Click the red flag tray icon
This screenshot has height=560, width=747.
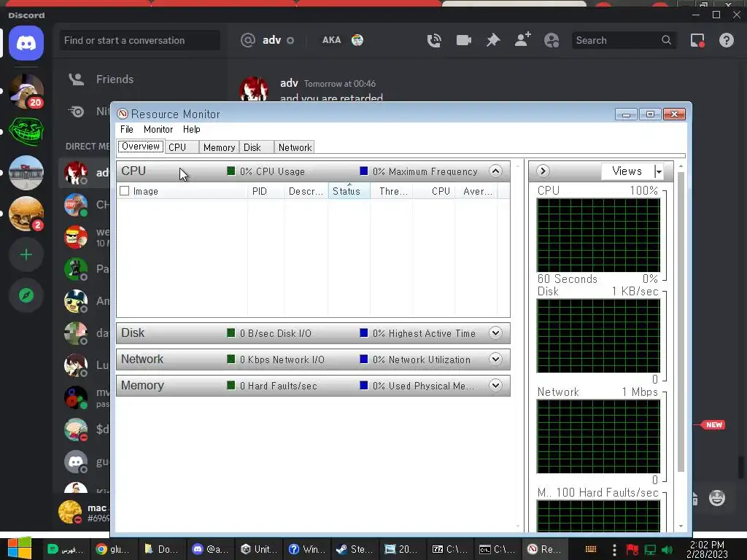pos(632,550)
